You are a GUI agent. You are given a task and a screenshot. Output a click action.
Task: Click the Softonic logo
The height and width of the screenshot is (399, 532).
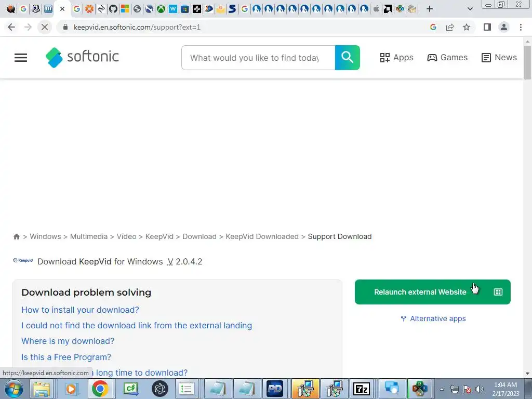[82, 57]
